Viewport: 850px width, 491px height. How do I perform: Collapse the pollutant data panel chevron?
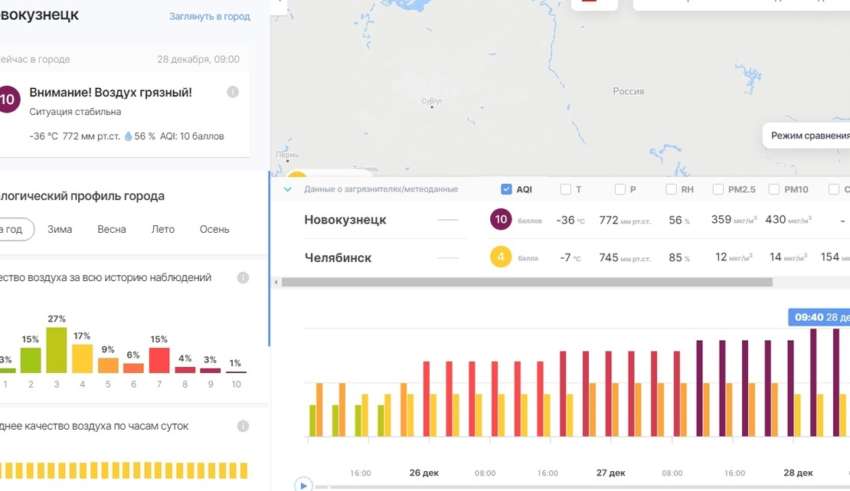(x=288, y=189)
